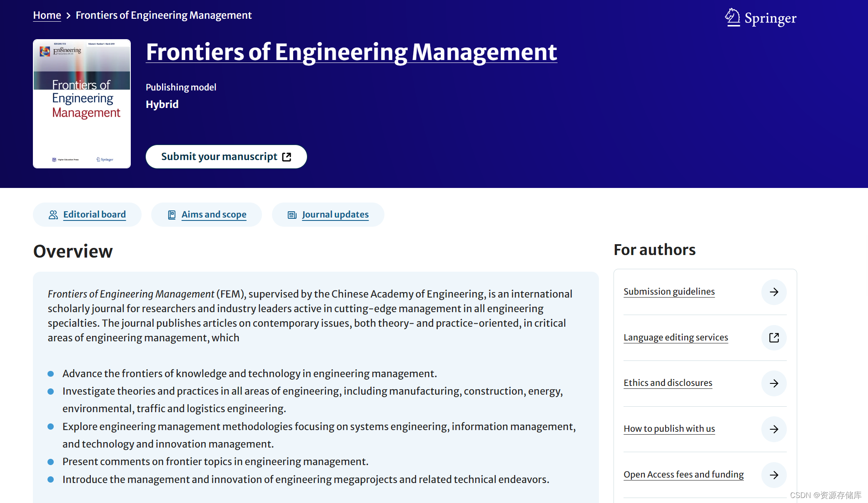The image size is (868, 503).
Task: Switch to Journal updates
Action: tap(335, 214)
